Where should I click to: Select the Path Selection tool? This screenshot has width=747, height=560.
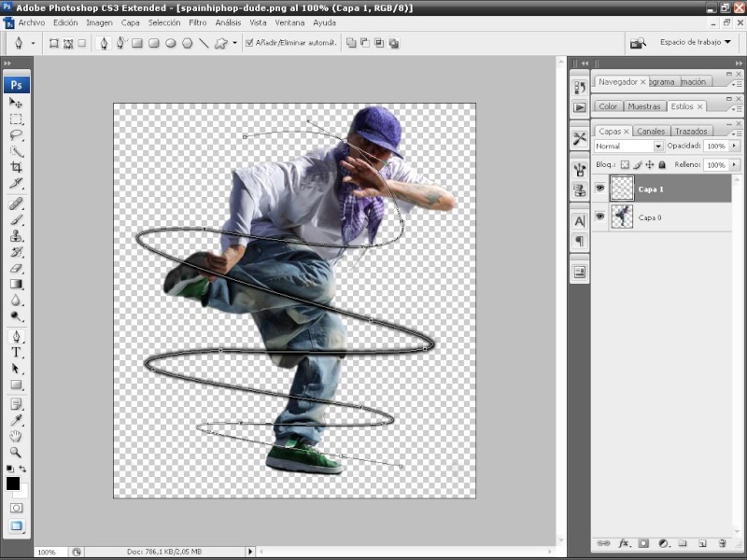coord(16,369)
